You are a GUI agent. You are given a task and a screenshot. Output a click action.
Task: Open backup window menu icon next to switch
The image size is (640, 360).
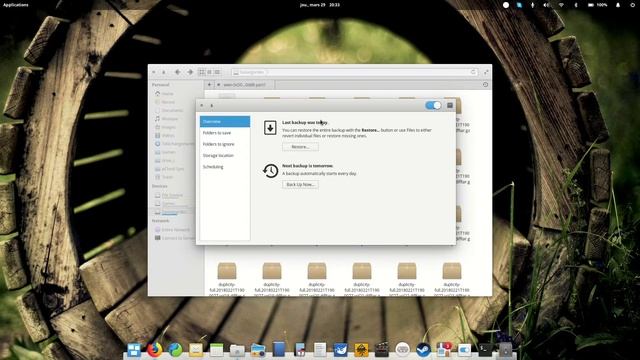[x=450, y=105]
